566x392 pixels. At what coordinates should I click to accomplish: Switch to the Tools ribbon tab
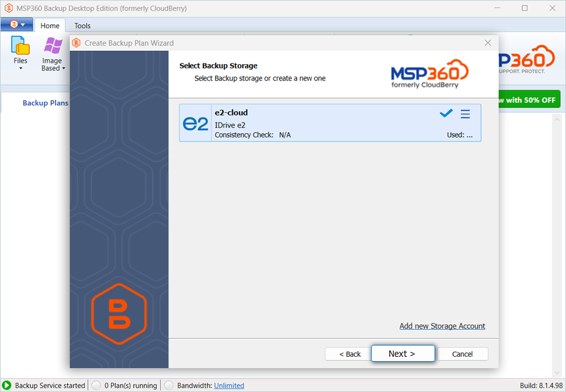coord(82,26)
